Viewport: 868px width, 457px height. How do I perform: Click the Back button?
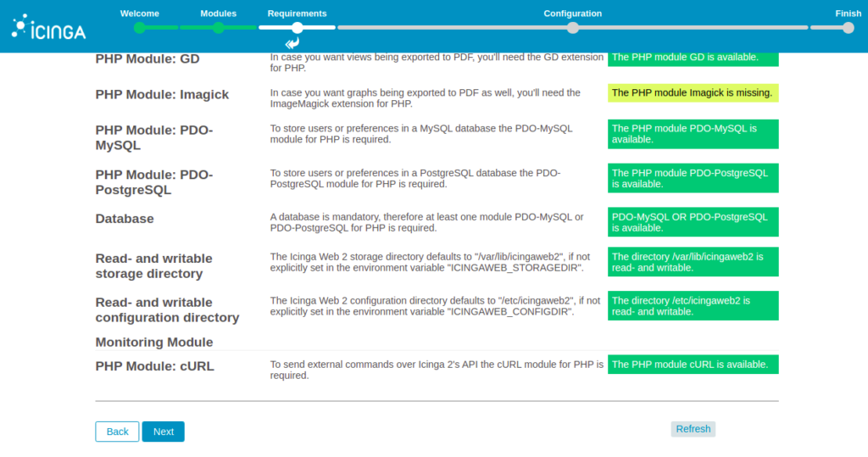tap(117, 432)
